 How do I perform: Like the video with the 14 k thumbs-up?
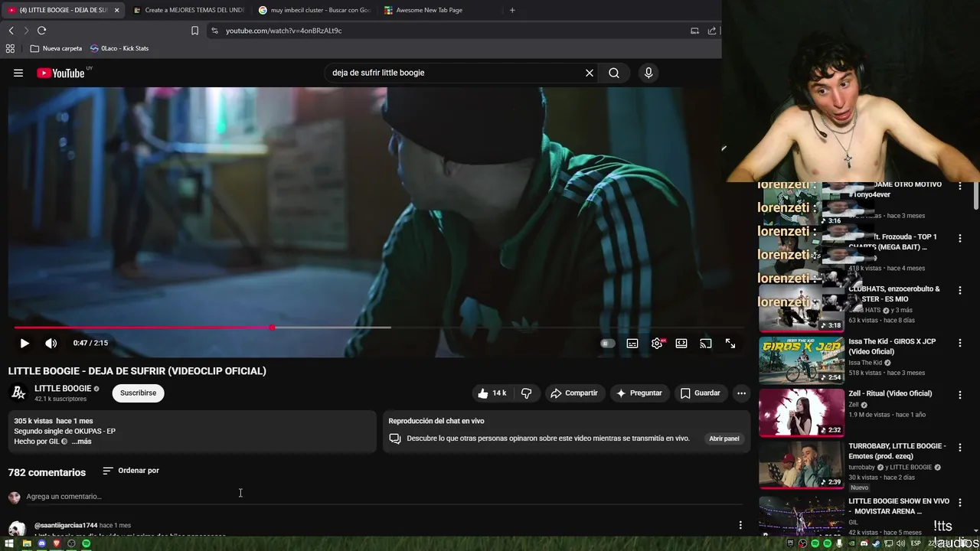point(492,393)
